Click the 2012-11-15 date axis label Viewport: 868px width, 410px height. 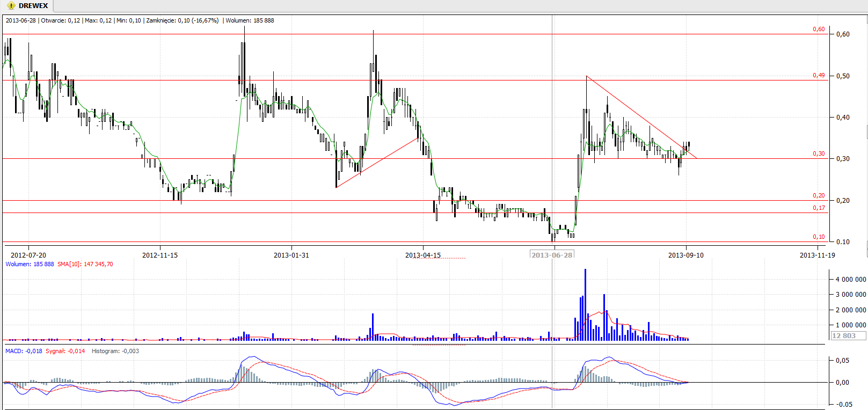pos(160,255)
